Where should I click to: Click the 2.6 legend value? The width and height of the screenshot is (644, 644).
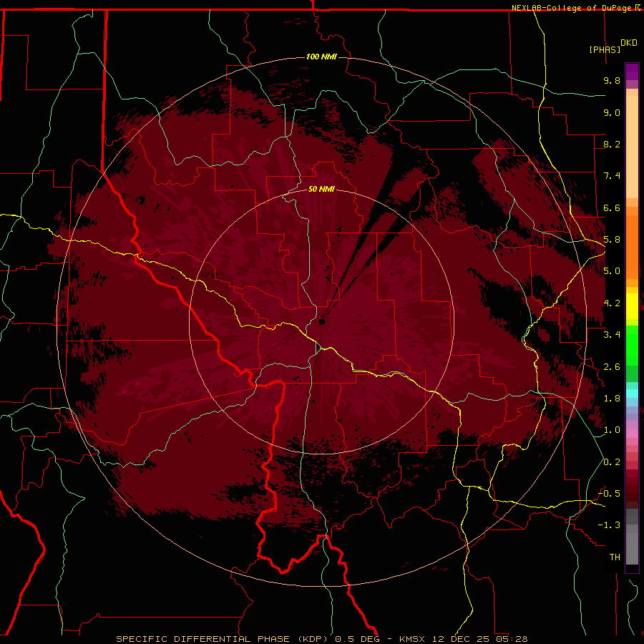[x=612, y=367]
